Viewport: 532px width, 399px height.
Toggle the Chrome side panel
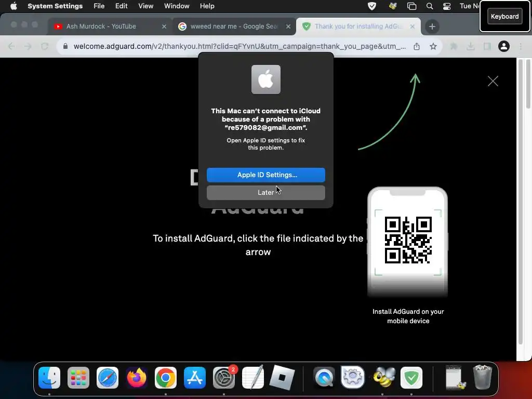pyautogui.click(x=487, y=46)
